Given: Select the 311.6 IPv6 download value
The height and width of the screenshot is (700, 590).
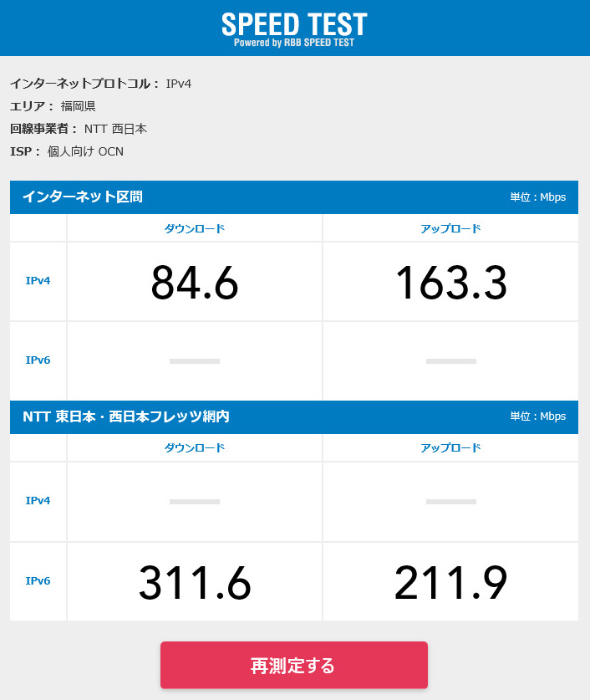Looking at the screenshot, I should point(195,583).
